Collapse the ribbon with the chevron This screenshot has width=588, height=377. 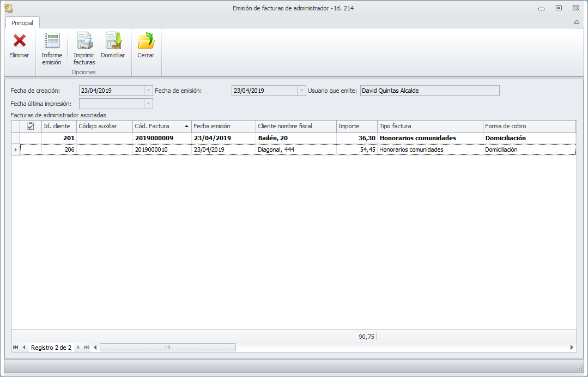(x=577, y=22)
